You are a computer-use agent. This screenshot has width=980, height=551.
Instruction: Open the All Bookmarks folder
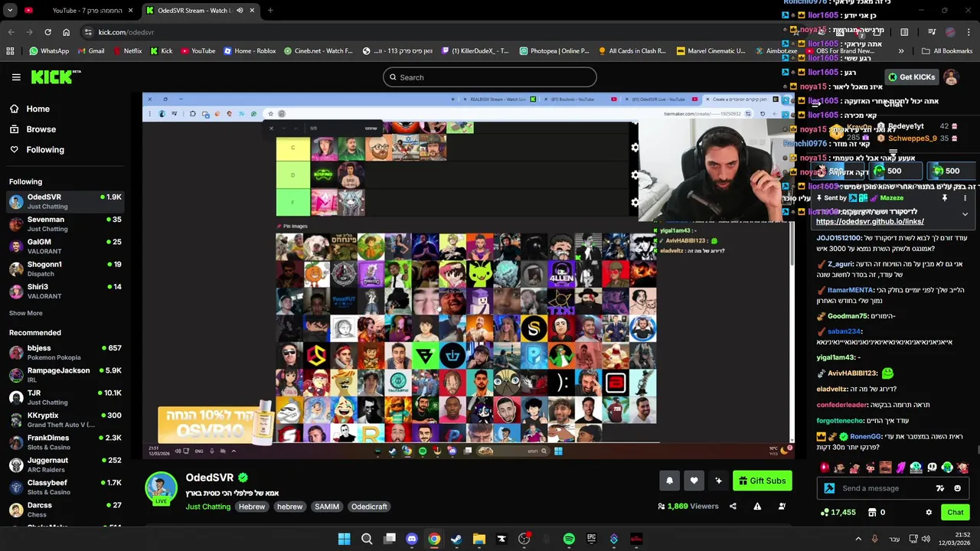[x=947, y=51]
